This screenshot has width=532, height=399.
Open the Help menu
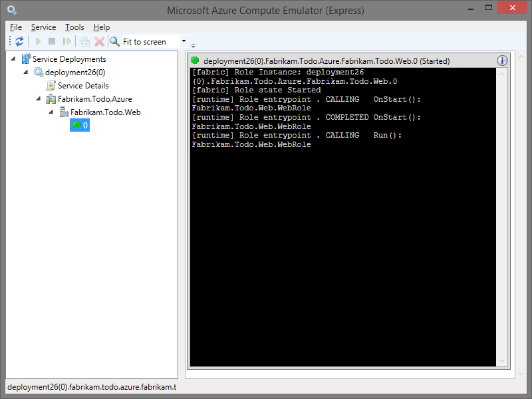[101, 27]
